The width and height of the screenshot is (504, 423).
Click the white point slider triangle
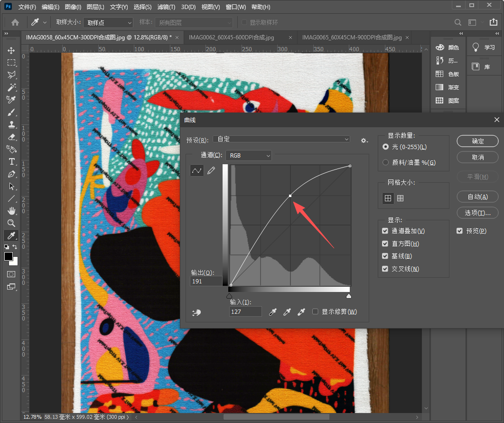(349, 296)
